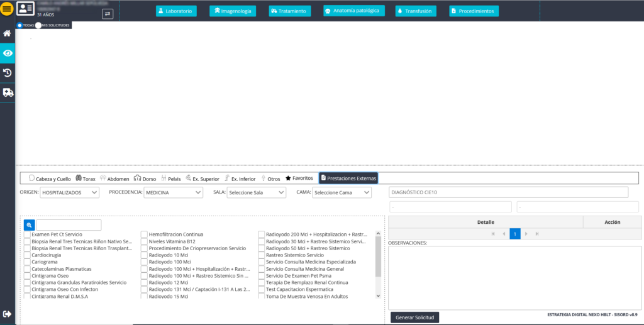The height and width of the screenshot is (325, 644).
Task: Click the Laboratorio button
Action: tap(176, 11)
